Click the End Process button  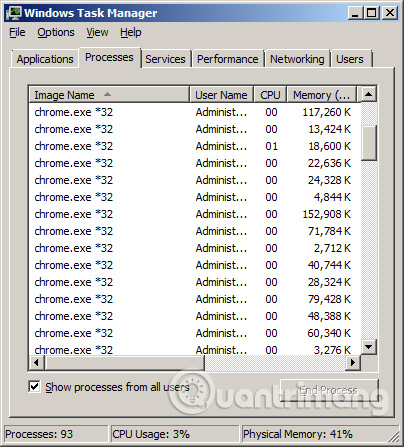(x=329, y=390)
